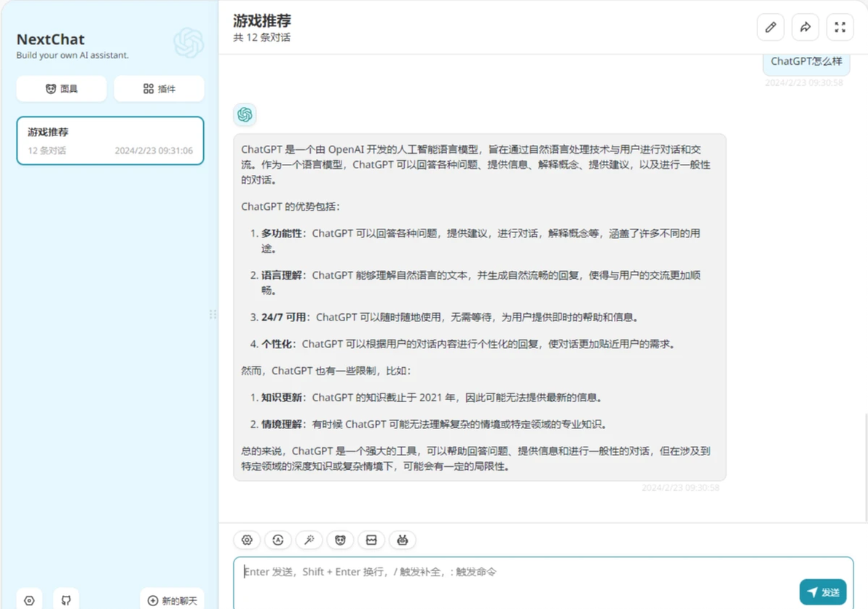Viewport: 868px width, 609px height.
Task: Click the pencil edit icon in the chat header
Action: pos(770,27)
